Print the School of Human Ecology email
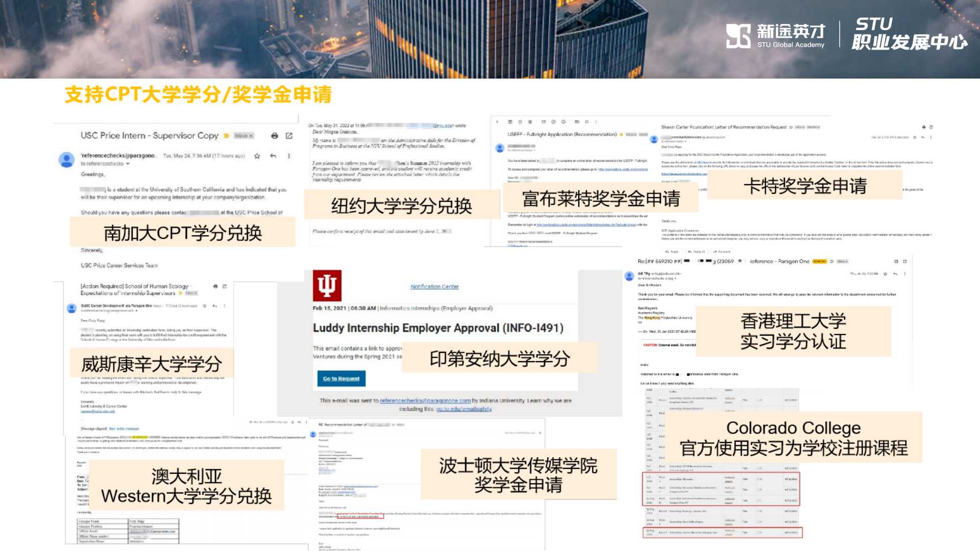 (215, 286)
